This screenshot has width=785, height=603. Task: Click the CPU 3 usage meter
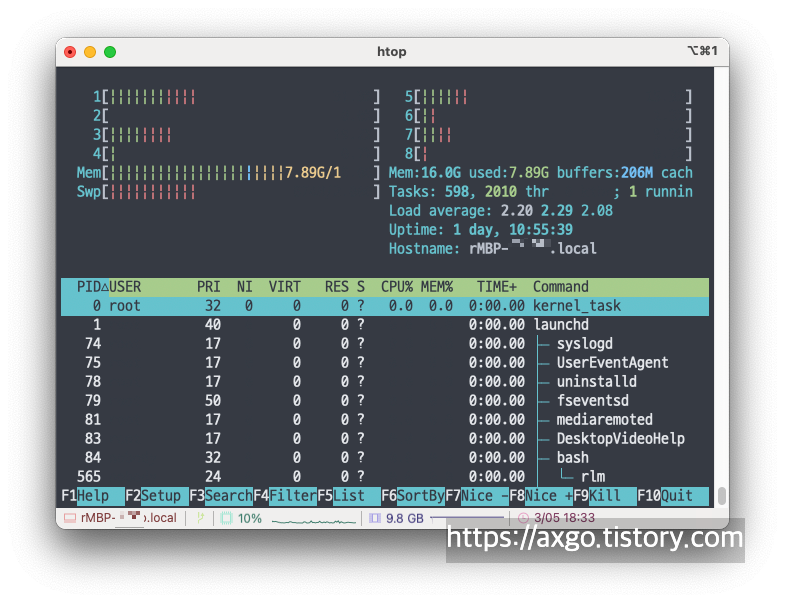pos(236,135)
